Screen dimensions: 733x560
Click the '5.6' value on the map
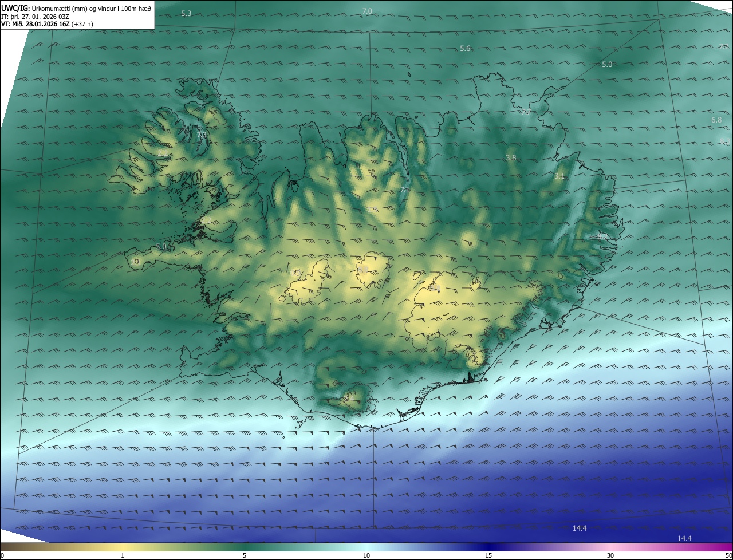point(465,49)
